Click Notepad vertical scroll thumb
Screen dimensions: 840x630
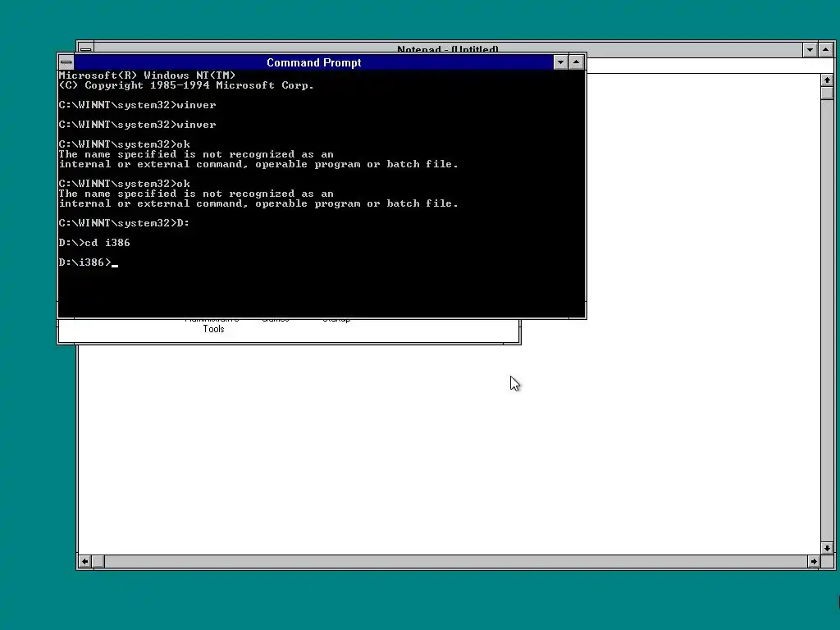[x=827, y=93]
